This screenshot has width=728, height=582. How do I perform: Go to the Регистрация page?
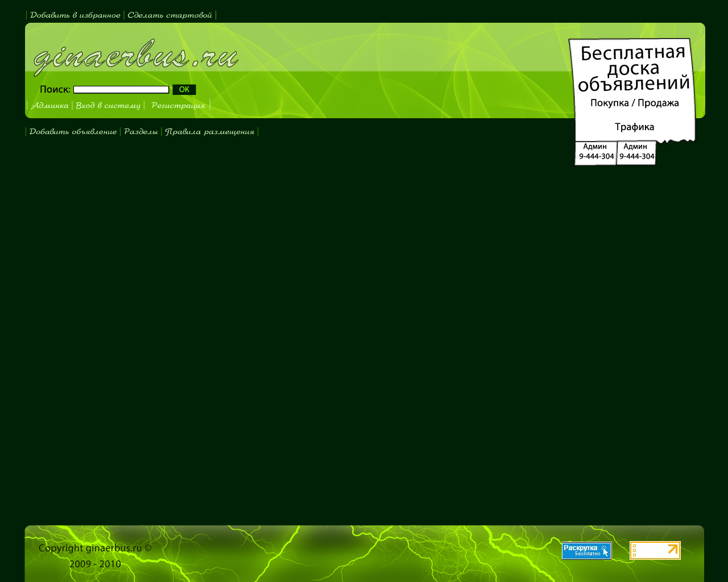pyautogui.click(x=178, y=106)
